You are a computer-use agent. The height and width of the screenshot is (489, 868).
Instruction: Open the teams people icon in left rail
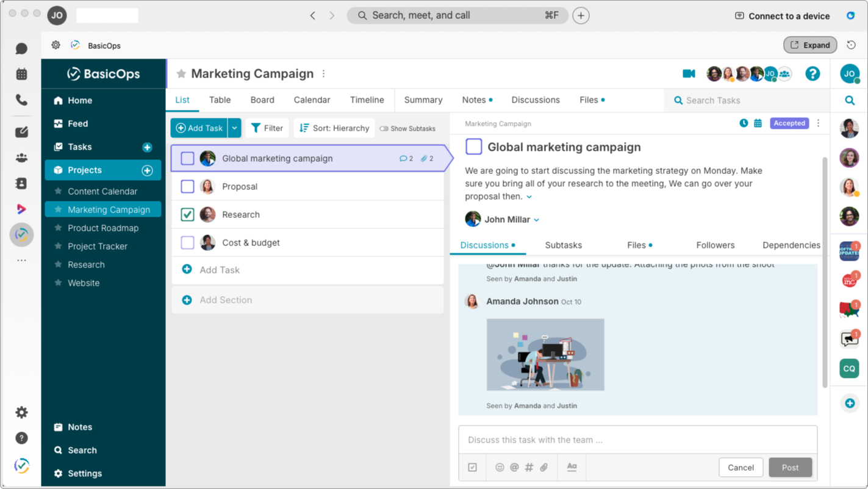coord(21,158)
